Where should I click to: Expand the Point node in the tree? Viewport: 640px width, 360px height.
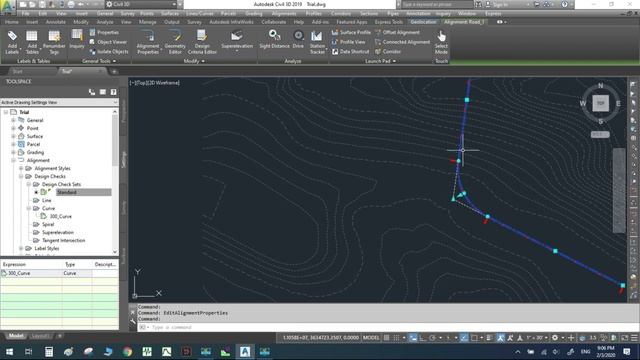coord(13,128)
